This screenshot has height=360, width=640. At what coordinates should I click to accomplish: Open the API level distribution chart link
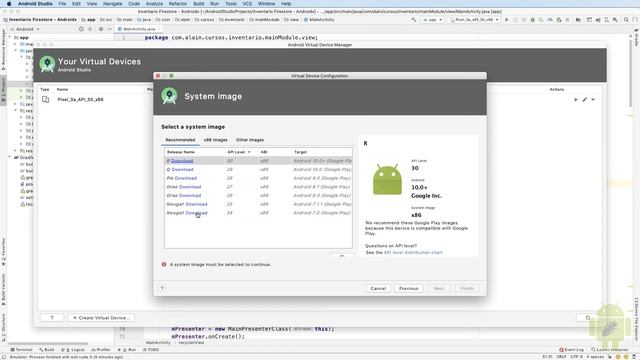click(413, 253)
